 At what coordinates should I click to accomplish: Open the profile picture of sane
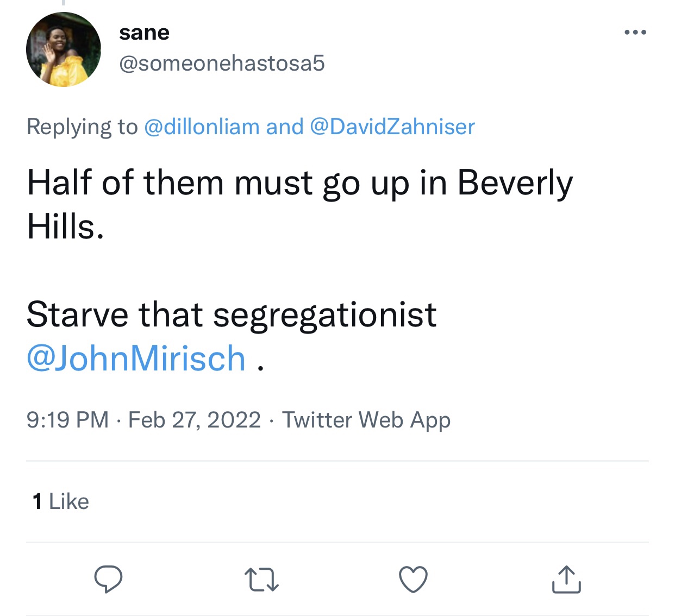(64, 49)
